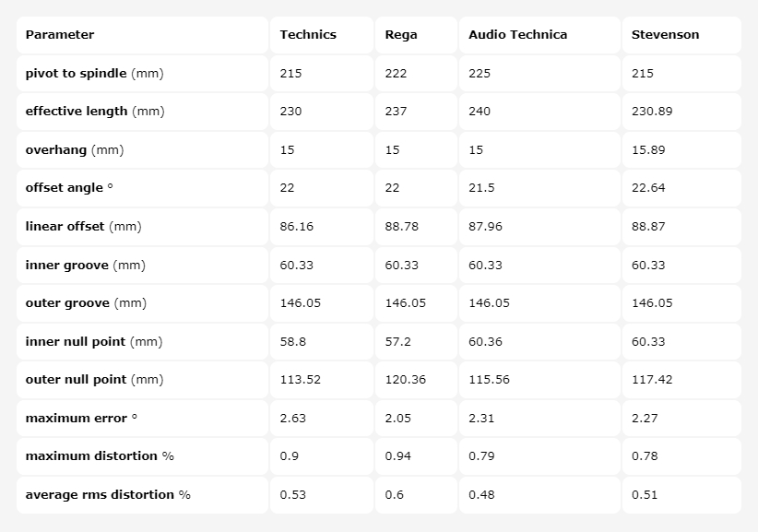The height and width of the screenshot is (532, 758).
Task: Click the Technics column header
Action: tap(308, 35)
